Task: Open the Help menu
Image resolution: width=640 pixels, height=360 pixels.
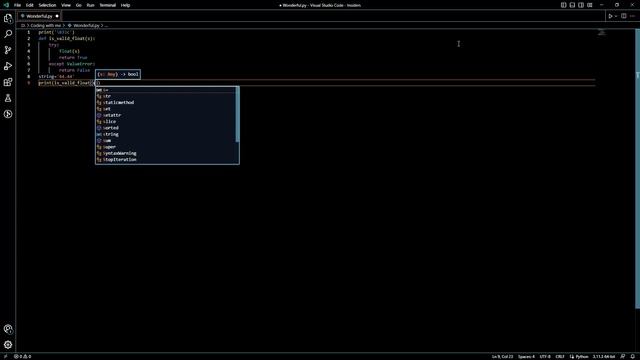Action: pos(125,5)
